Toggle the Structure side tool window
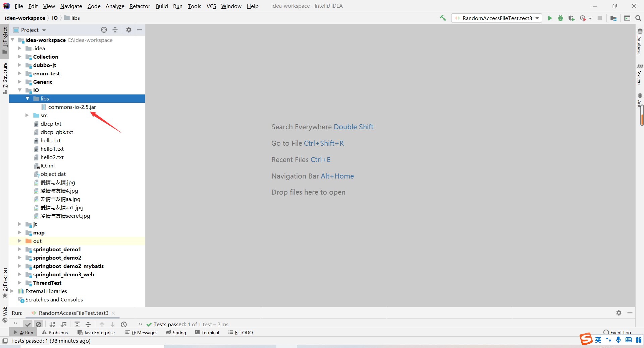Screen dimensions: 644x348 coord(5,78)
